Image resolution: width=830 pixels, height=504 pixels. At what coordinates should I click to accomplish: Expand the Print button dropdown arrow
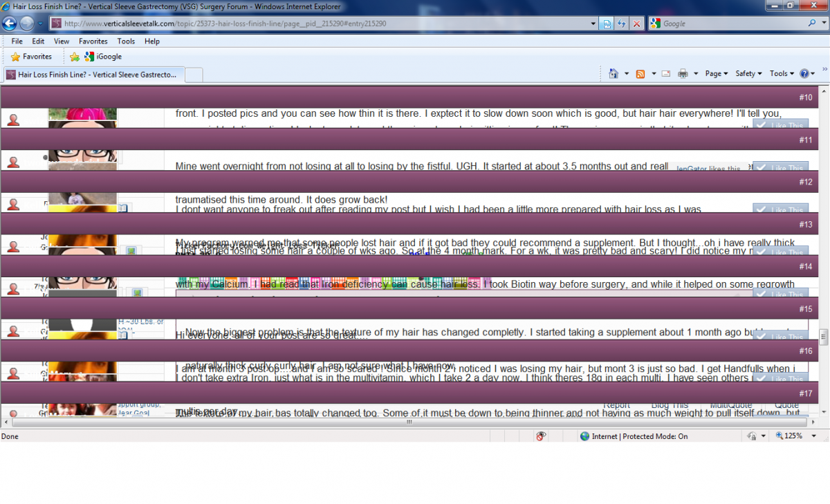(696, 73)
